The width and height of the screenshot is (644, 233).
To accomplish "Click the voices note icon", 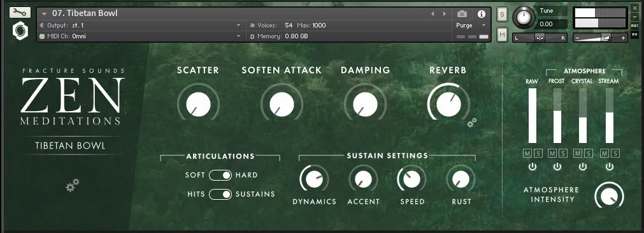I will click(x=252, y=26).
